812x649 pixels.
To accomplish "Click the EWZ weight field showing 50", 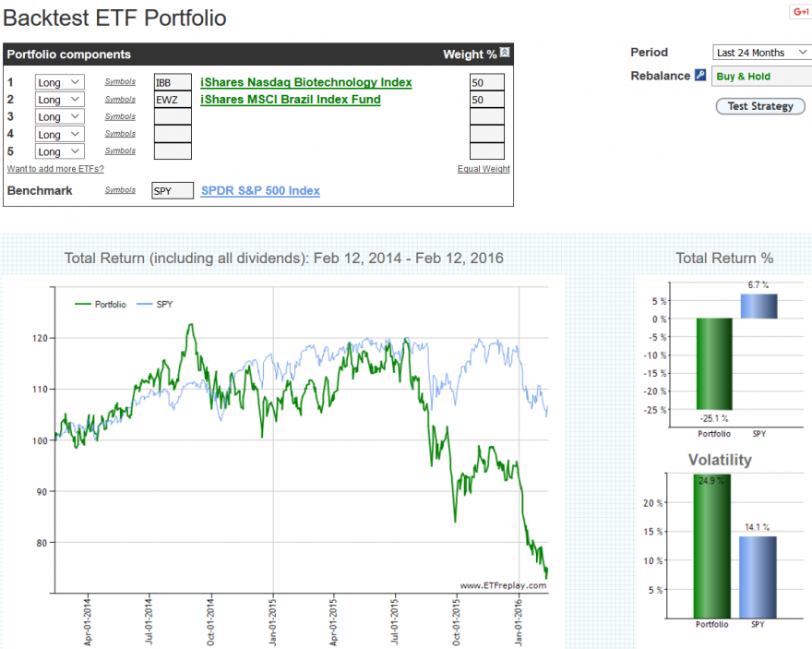I will click(x=487, y=100).
